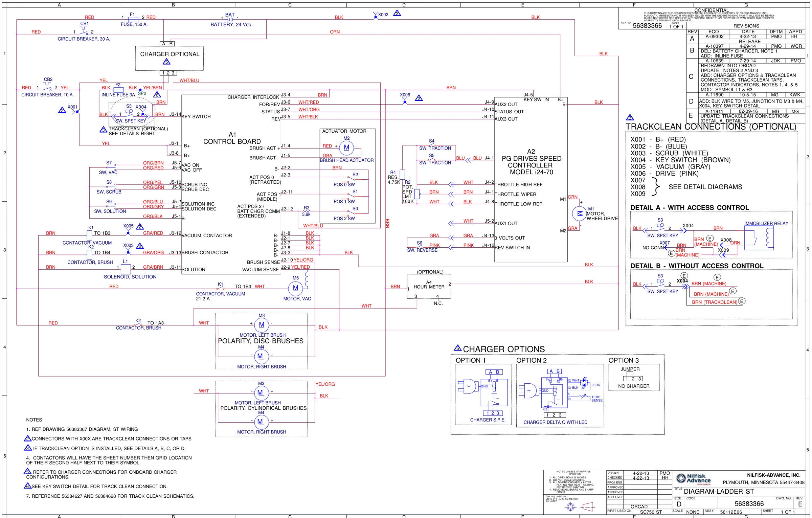812x518 pixels.
Task: Click the K1 vacuum contactor coil symbol
Action: [x=90, y=235]
